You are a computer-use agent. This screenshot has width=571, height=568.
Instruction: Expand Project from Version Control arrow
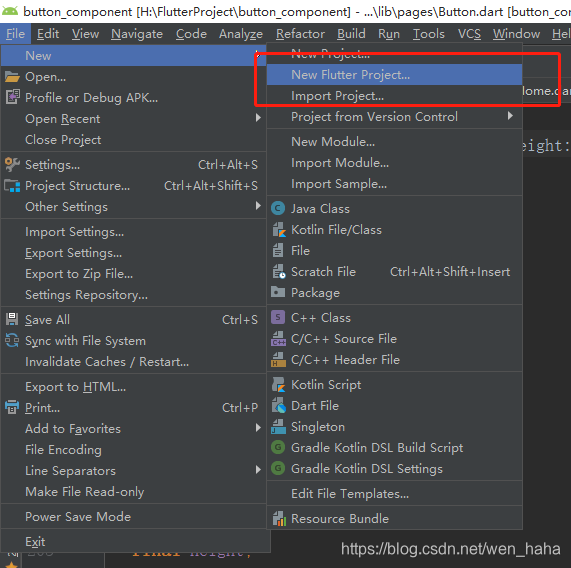[x=510, y=116]
